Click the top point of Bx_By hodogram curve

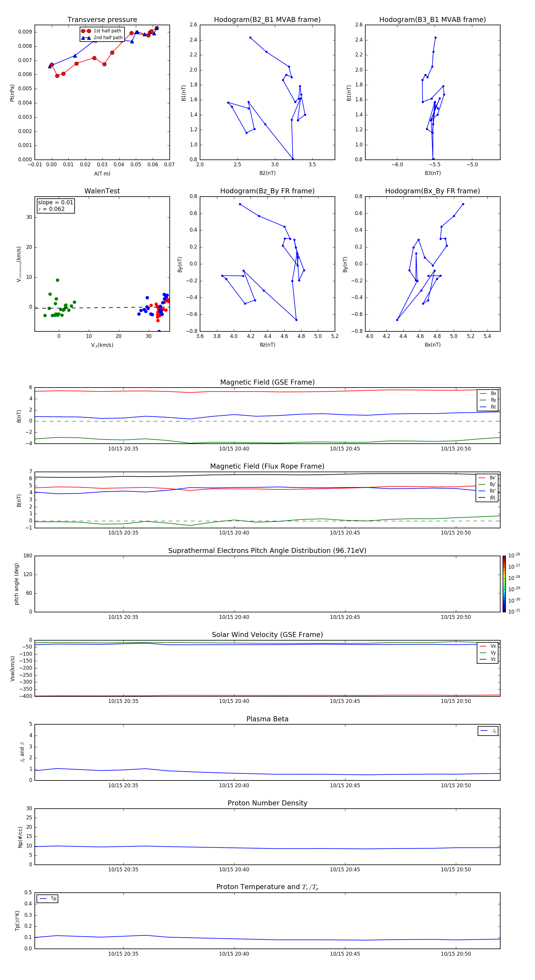pyautogui.click(x=463, y=204)
